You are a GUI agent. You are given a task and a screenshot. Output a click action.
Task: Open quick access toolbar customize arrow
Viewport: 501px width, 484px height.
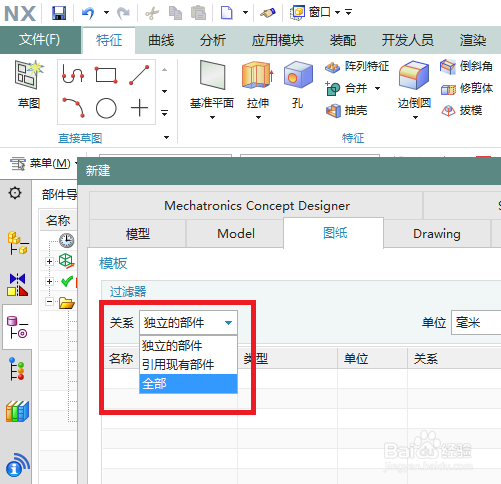pos(349,13)
